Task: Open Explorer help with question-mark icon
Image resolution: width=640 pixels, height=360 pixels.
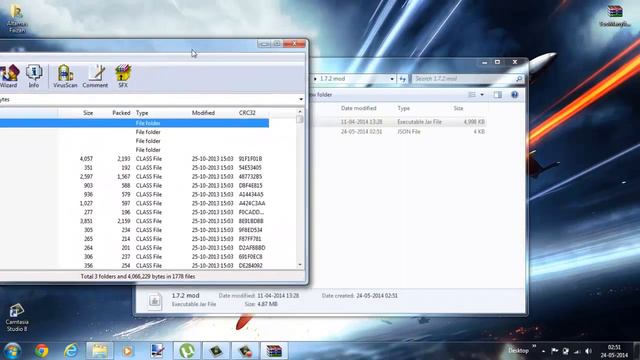Action: (515, 95)
